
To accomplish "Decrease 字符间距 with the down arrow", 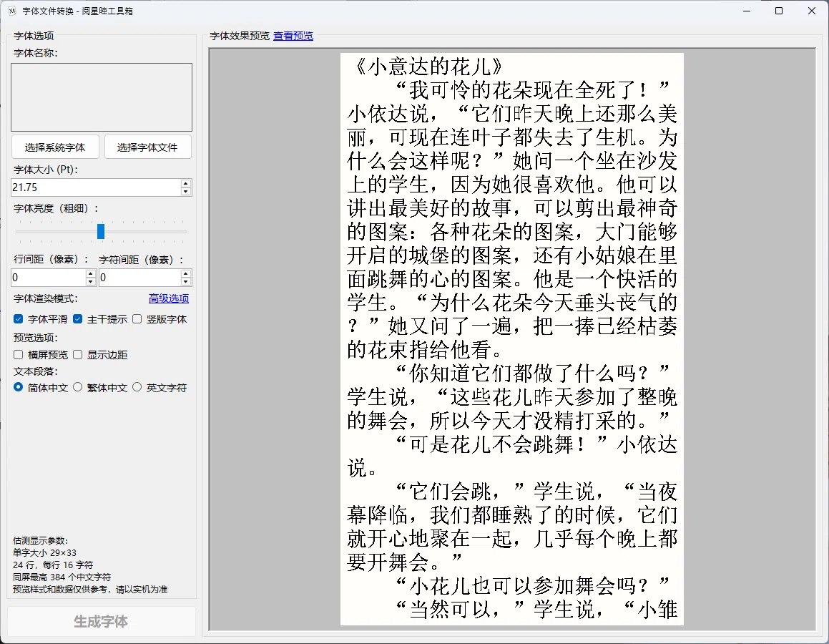I will click(185, 282).
